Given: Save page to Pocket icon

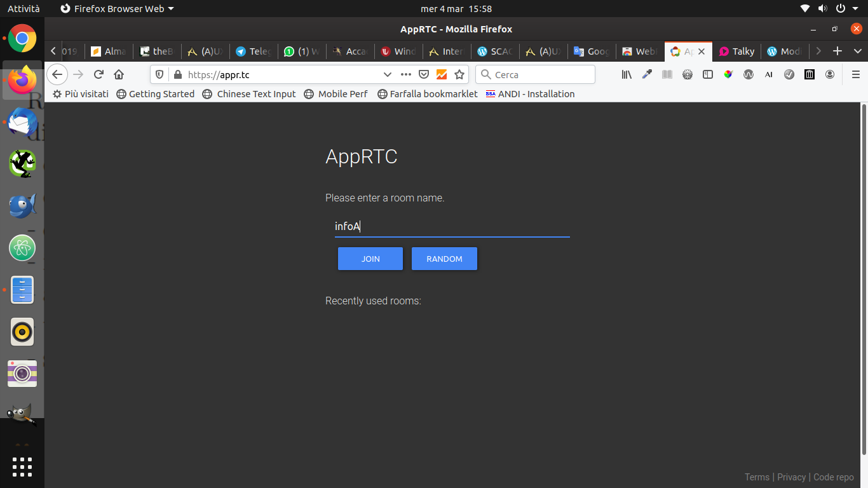Looking at the screenshot, I should tap(424, 74).
